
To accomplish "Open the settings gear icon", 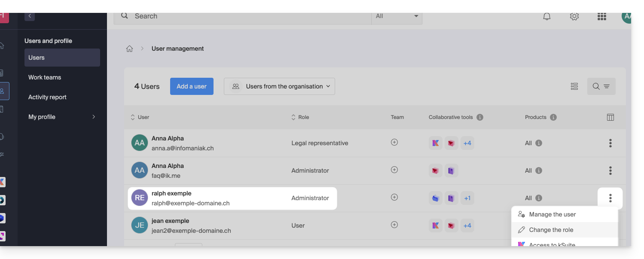I will (574, 16).
